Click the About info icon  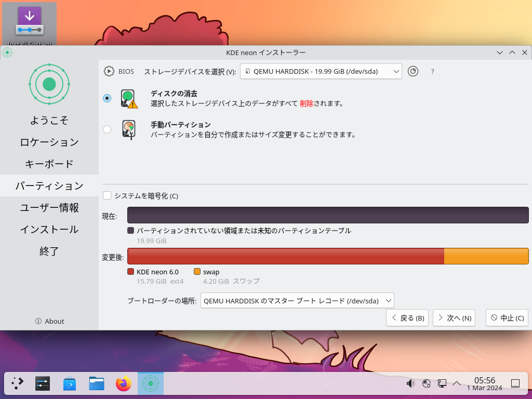[38, 321]
